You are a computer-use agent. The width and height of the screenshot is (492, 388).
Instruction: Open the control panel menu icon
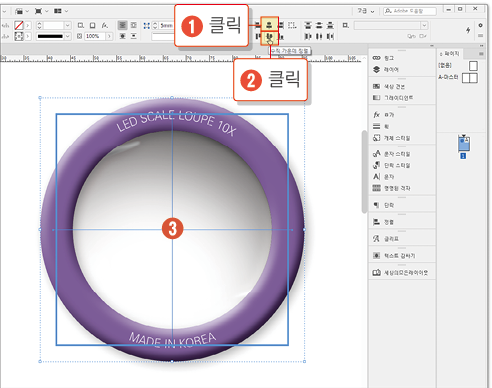pos(480,36)
